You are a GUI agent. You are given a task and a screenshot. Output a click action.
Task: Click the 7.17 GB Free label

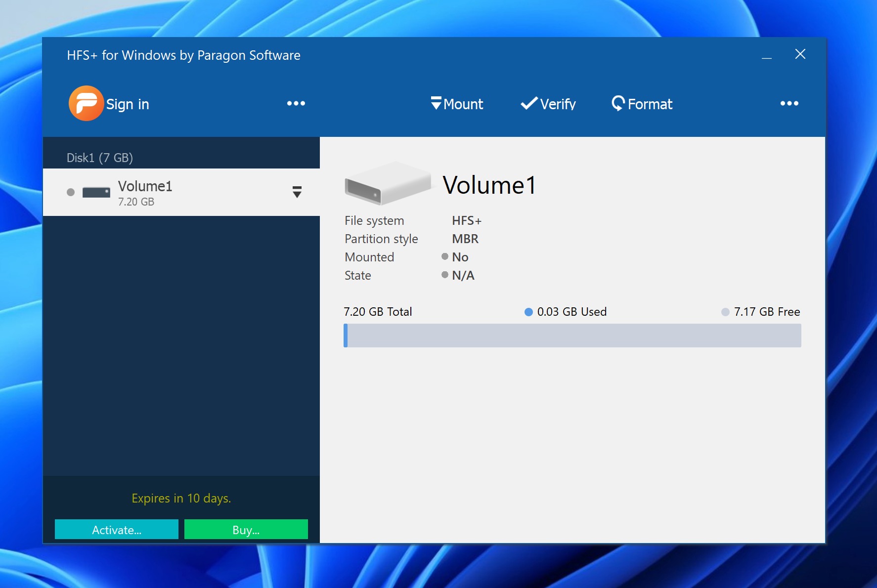pos(761,312)
